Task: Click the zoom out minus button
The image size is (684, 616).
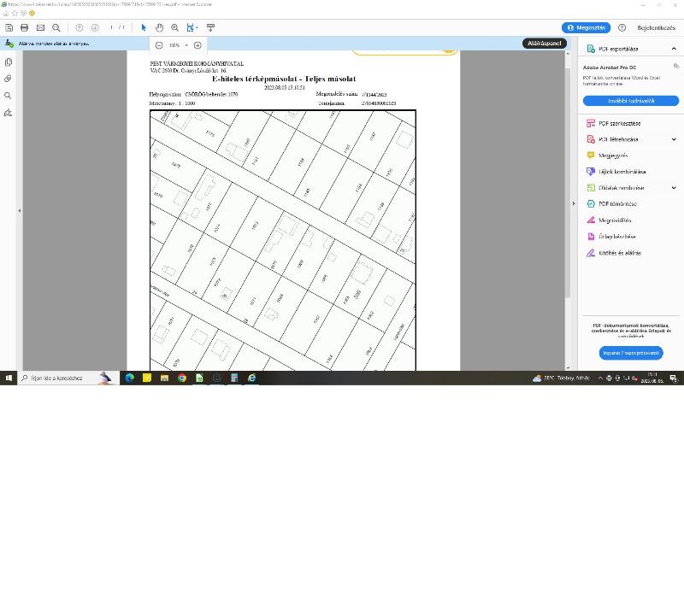Action: click(159, 45)
